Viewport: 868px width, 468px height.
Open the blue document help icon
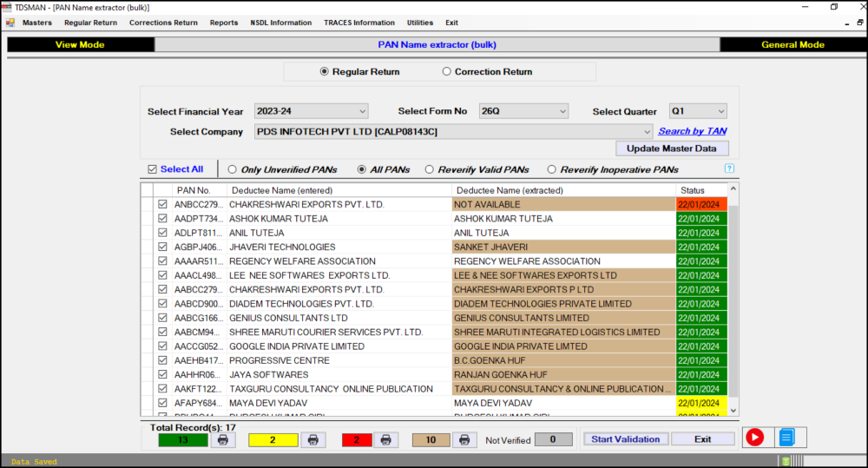tap(786, 438)
